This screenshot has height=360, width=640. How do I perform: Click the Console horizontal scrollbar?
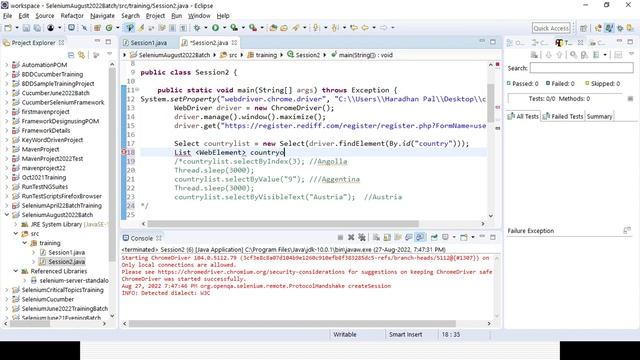tap(292, 323)
